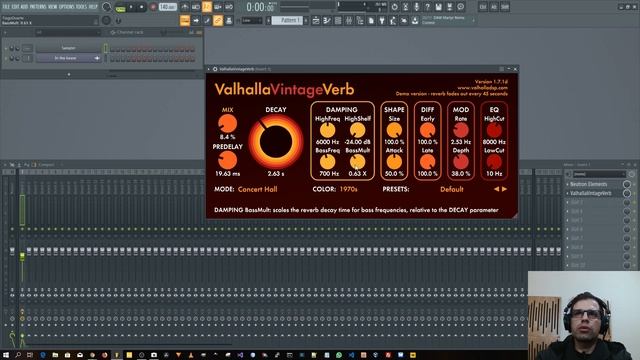Toggle wait for input icon
The width and height of the screenshot is (640, 360).
pos(196,7)
